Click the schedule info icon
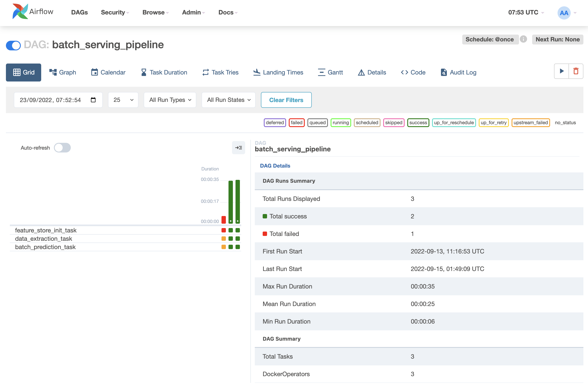 click(523, 39)
